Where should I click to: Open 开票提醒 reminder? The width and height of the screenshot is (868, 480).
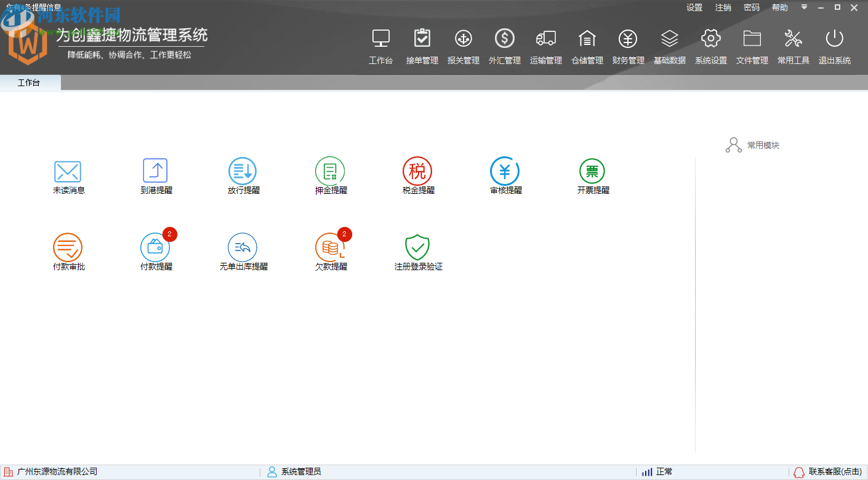pos(593,170)
